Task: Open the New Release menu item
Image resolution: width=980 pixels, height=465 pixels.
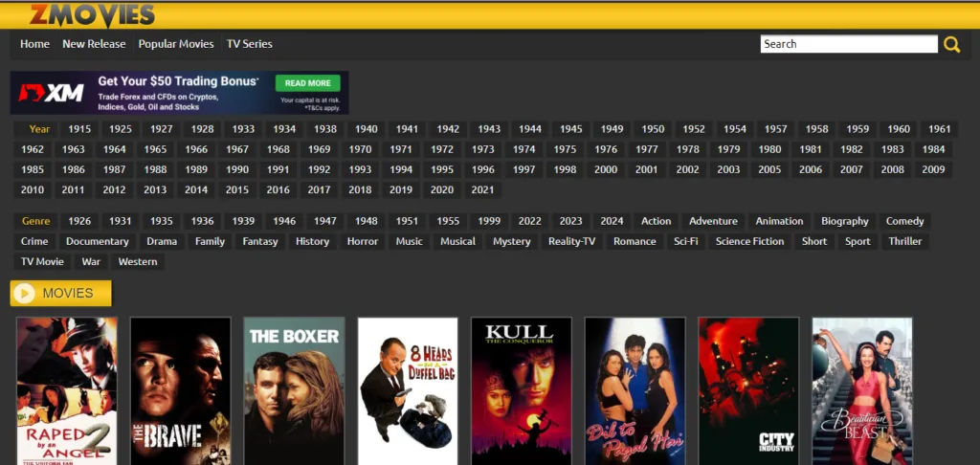Action: click(x=94, y=44)
